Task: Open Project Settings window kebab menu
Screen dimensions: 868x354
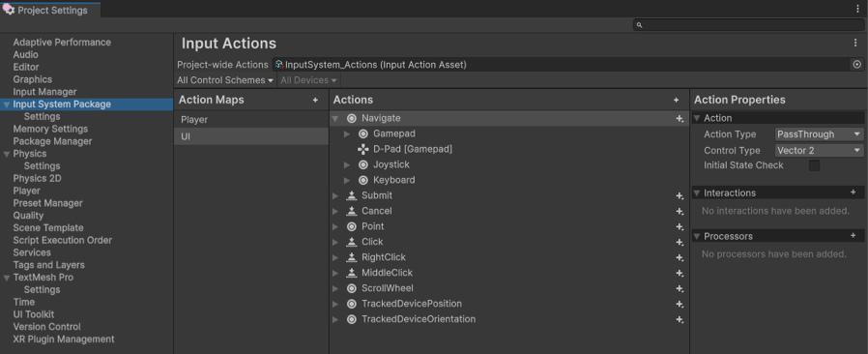Action: pyautogui.click(x=858, y=9)
